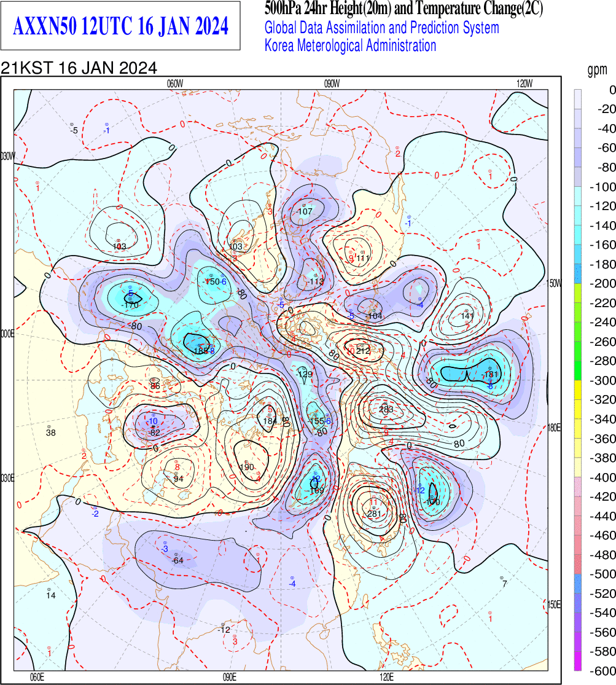Click the -20 label in the legend
Viewport: 616px width, 685px height.
click(606, 109)
